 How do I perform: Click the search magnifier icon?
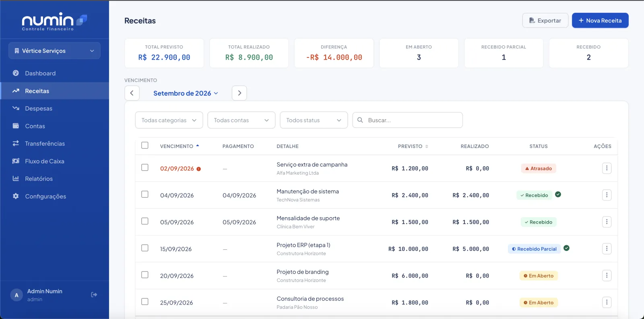coord(360,120)
